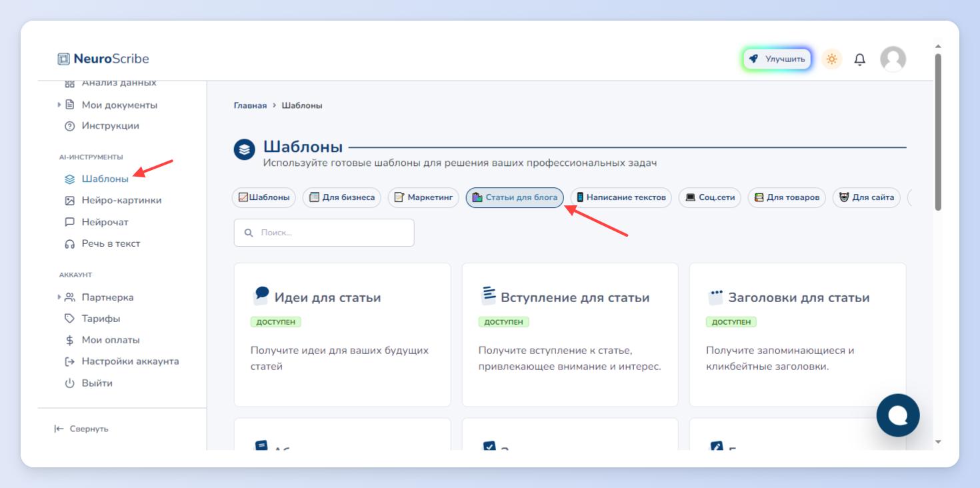This screenshot has width=980, height=488.
Task: Expand Мои документы tree arrow
Action: point(59,105)
